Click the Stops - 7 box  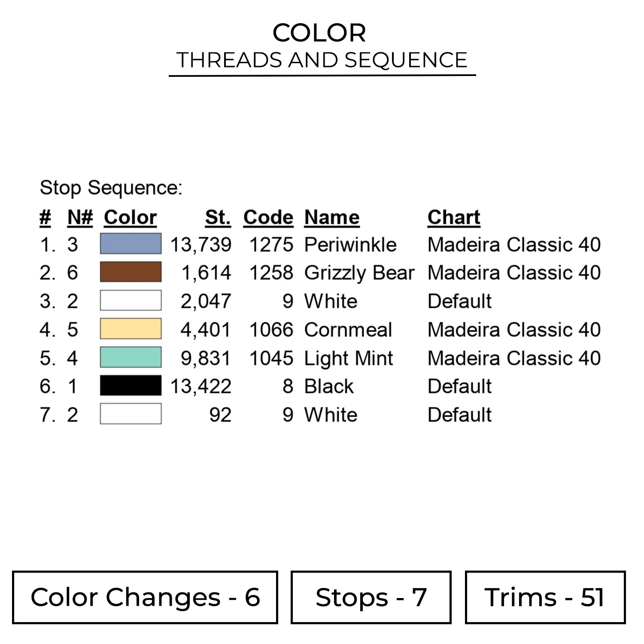click(x=371, y=597)
